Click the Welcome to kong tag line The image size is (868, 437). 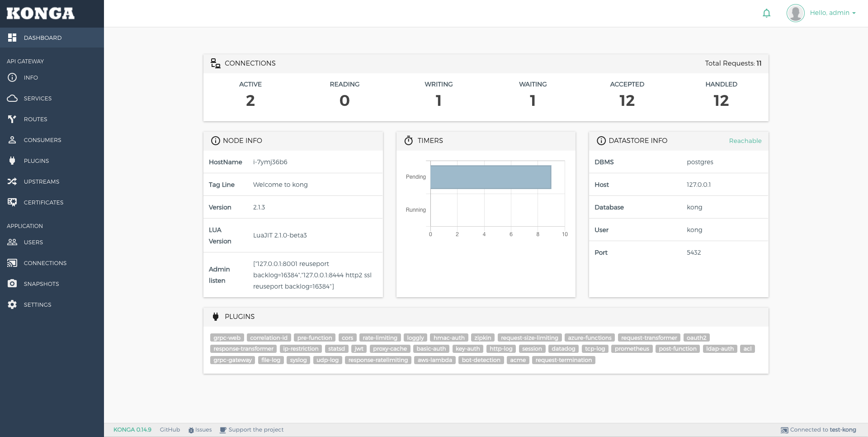coord(280,185)
